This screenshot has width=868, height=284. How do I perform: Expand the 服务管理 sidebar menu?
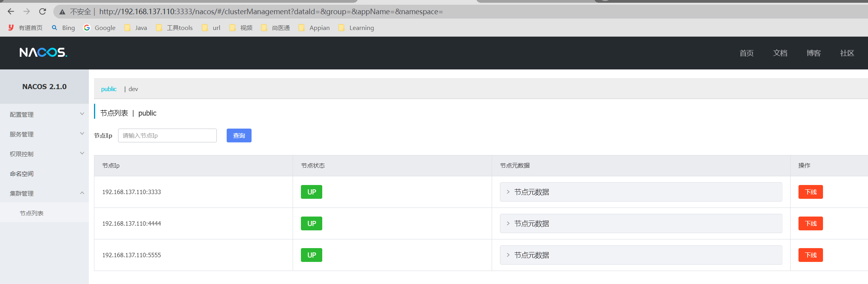44,134
